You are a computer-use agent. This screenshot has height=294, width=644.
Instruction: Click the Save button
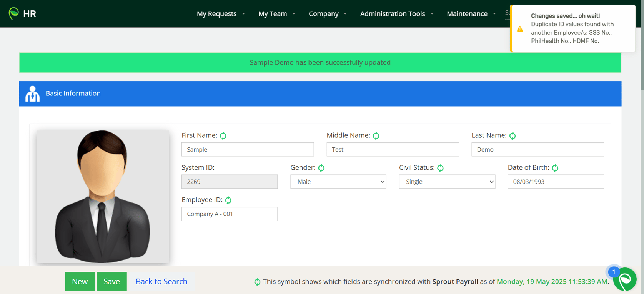click(111, 281)
